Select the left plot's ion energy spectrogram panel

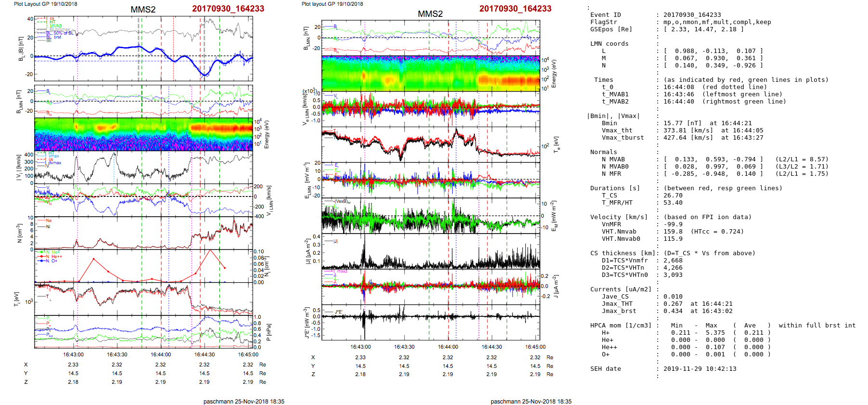pyautogui.click(x=143, y=134)
